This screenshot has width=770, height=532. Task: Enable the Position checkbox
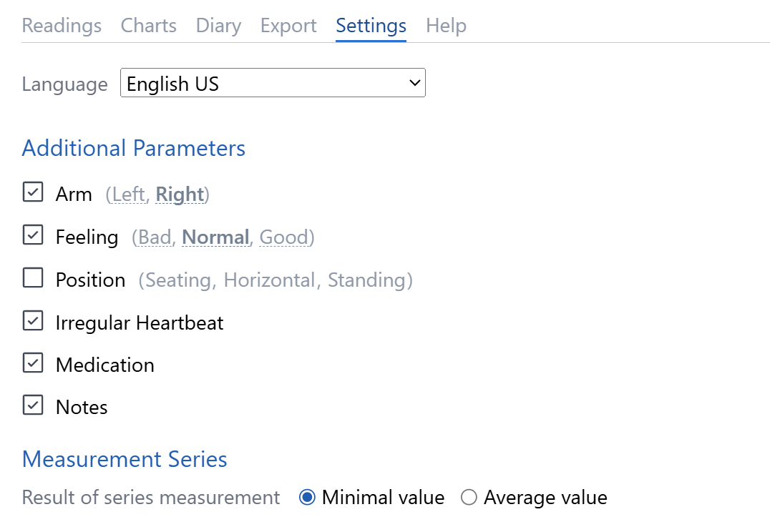(33, 278)
